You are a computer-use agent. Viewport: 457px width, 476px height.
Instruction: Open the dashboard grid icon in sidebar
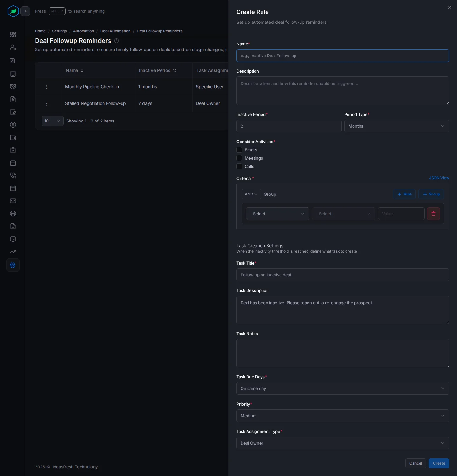click(x=13, y=35)
